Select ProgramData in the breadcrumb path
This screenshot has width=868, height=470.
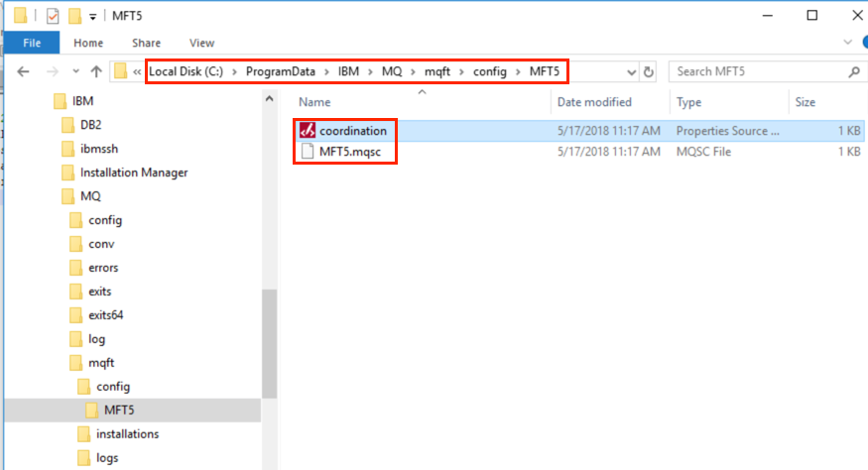pos(281,71)
